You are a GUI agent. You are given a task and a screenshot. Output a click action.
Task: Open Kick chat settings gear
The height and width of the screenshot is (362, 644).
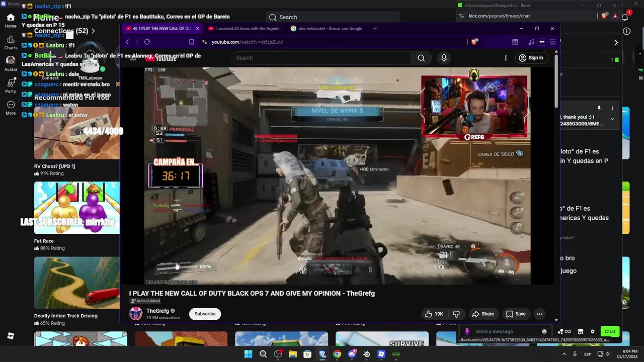coord(593,331)
